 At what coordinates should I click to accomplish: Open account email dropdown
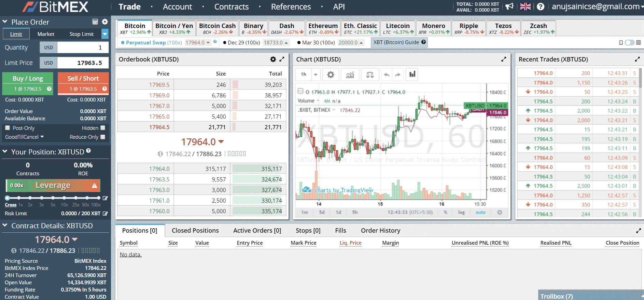598,6
